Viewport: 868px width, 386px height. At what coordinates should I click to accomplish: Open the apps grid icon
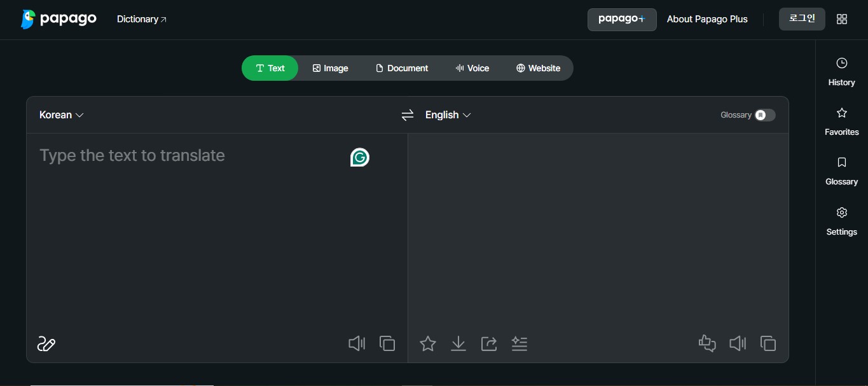tap(842, 19)
